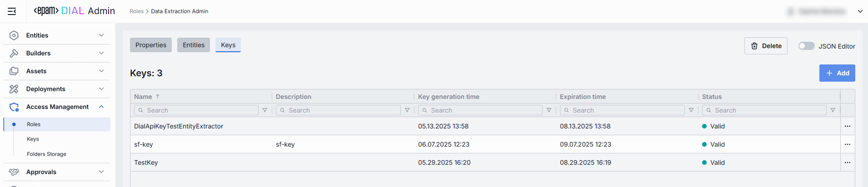Click the Entities hexagon icon in sidebar

pyautogui.click(x=14, y=35)
